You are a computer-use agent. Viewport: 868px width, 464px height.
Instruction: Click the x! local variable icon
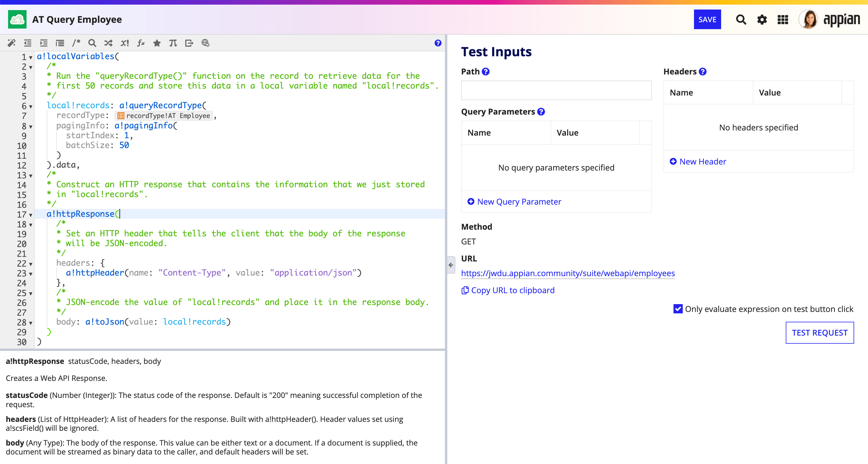[x=125, y=43]
